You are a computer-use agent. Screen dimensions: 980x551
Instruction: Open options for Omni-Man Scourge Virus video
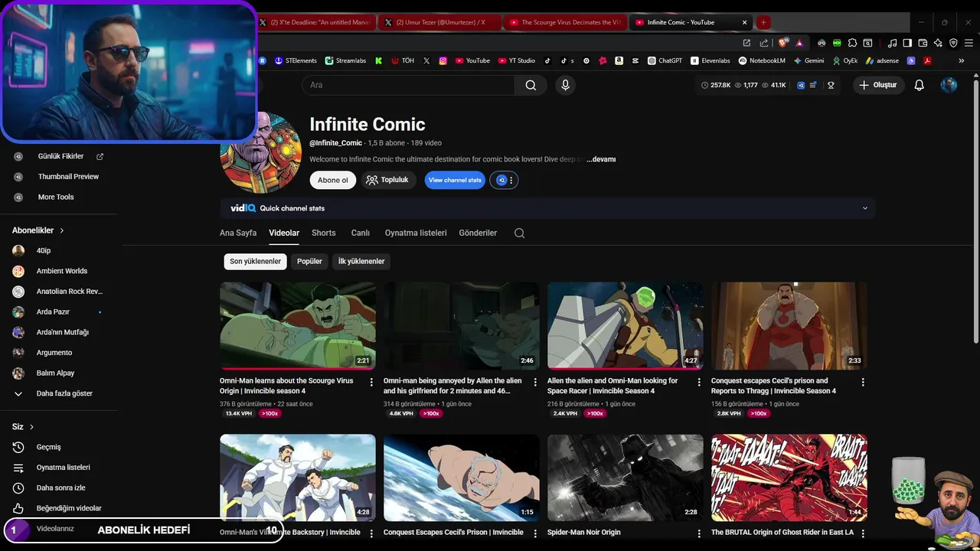[371, 382]
